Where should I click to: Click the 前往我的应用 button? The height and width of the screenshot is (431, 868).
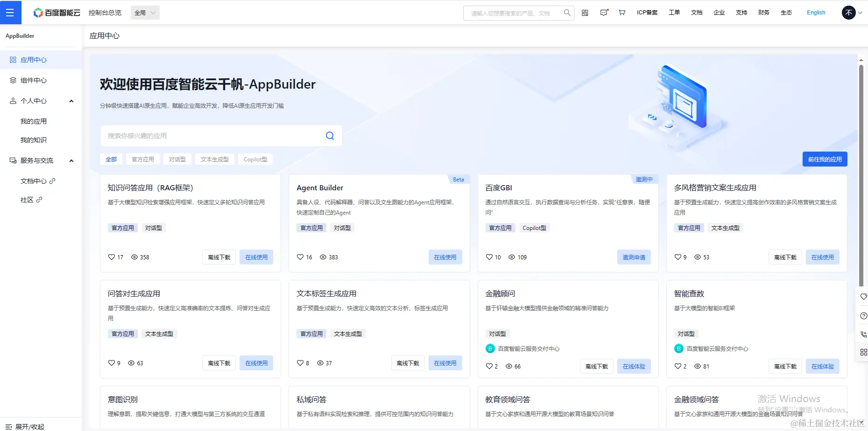tap(825, 159)
